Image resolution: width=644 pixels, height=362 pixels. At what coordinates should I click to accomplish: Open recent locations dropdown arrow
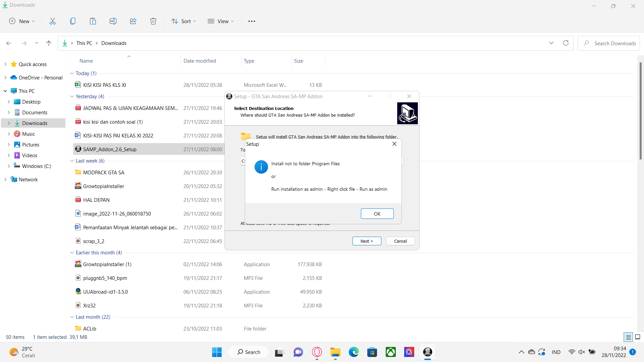[x=37, y=43]
